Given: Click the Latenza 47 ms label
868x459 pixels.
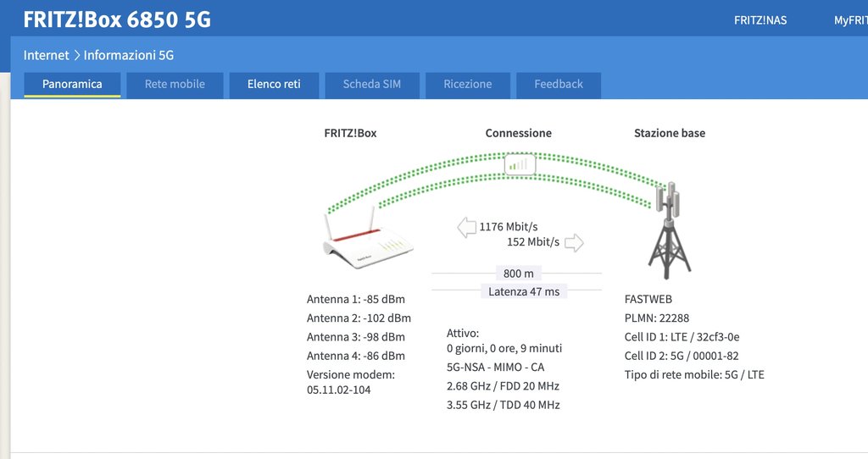Looking at the screenshot, I should pos(524,291).
